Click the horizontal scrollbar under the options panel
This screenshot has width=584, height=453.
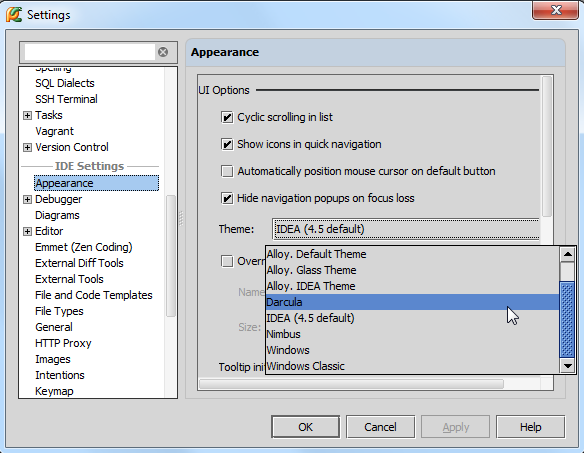pyautogui.click(x=351, y=384)
